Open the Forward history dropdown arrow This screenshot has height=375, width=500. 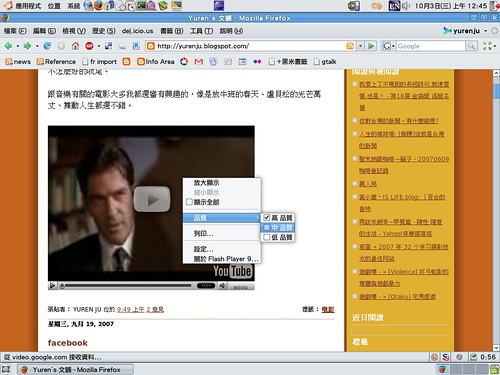click(37, 46)
